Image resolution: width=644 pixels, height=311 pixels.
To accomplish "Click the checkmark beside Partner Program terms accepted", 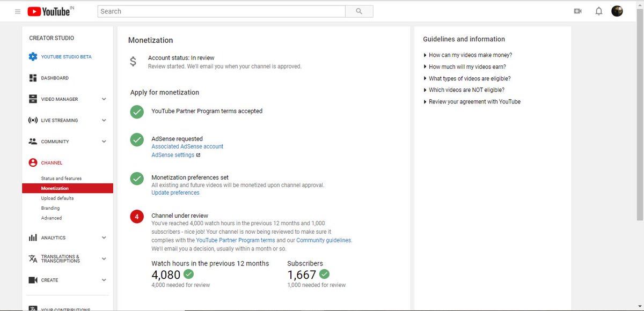I will point(137,112).
